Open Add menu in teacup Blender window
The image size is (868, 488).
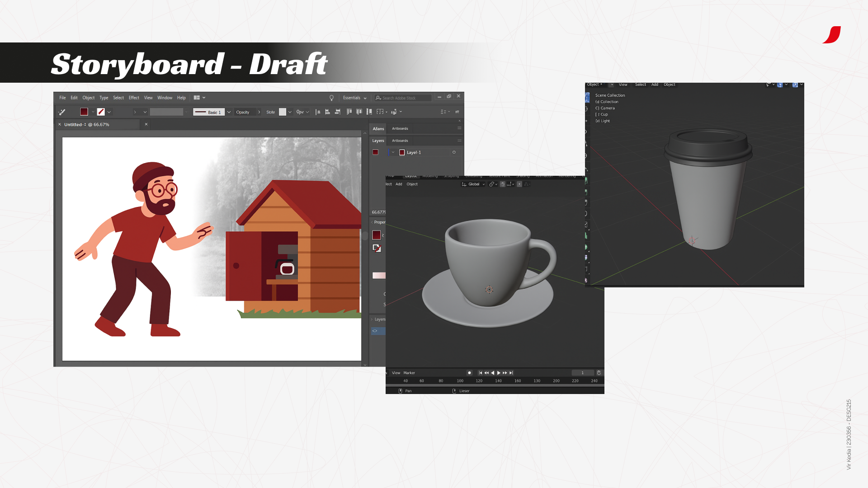399,184
